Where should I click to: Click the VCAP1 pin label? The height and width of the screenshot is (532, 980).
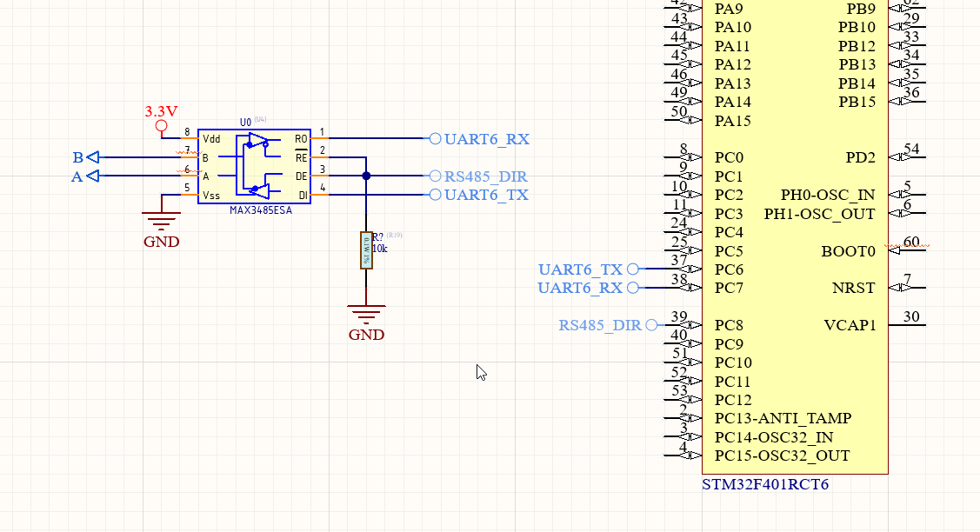(850, 325)
